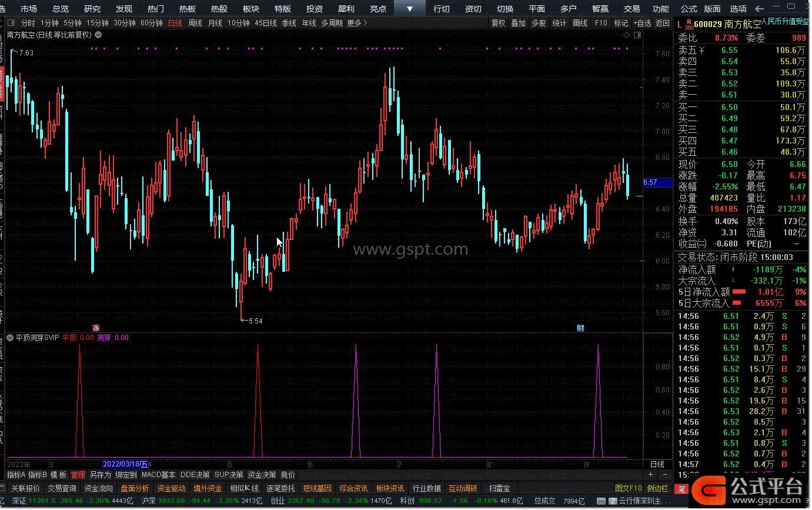Select the 日线 period
The image size is (812, 510).
(175, 23)
